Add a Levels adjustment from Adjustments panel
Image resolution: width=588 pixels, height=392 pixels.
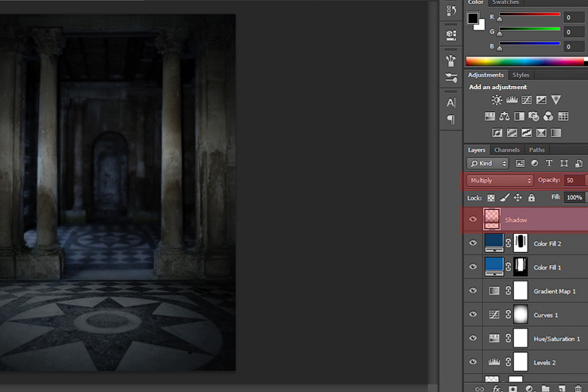pyautogui.click(x=512, y=100)
